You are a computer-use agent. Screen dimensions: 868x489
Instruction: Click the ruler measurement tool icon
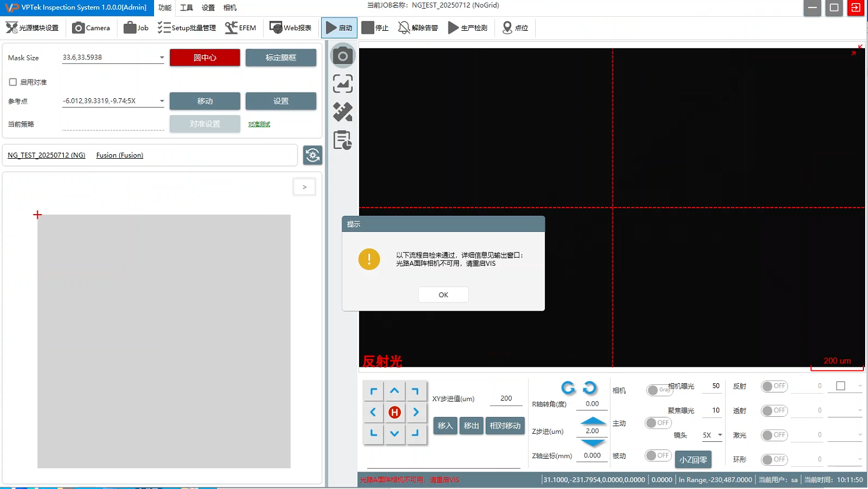click(x=343, y=112)
